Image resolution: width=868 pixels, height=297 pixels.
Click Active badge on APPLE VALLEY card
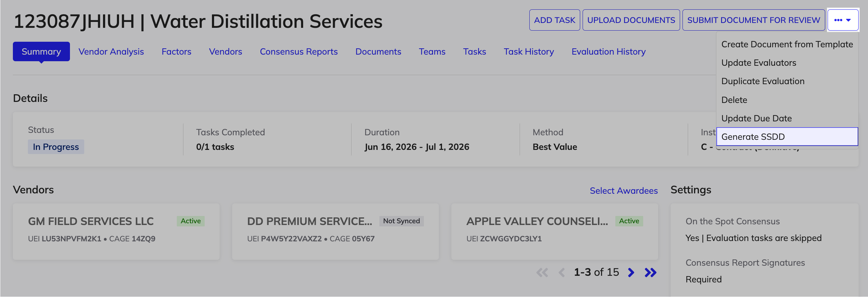pyautogui.click(x=629, y=221)
